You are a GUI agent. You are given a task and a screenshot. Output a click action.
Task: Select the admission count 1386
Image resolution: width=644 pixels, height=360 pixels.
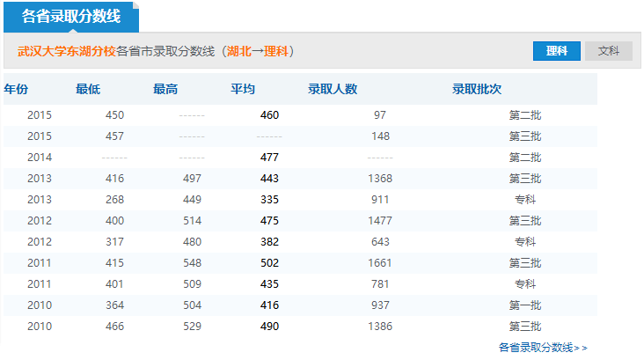click(380, 327)
